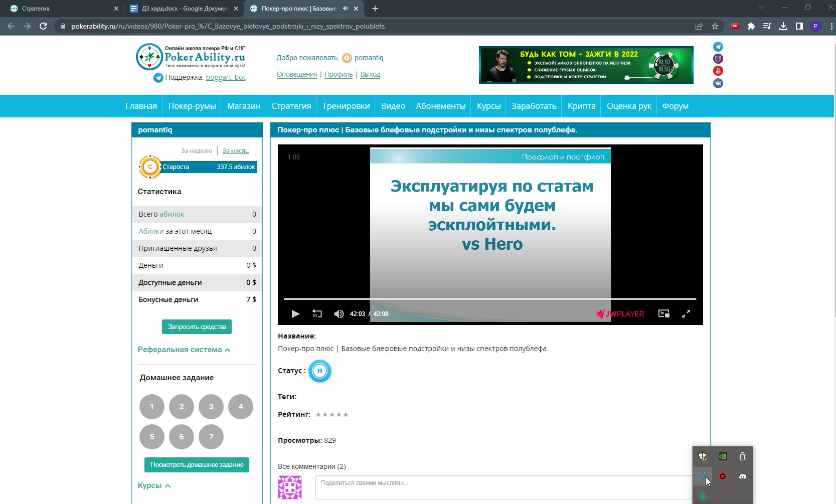836x504 pixels.
Task: Switch stats to За месяц
Action: click(x=236, y=150)
